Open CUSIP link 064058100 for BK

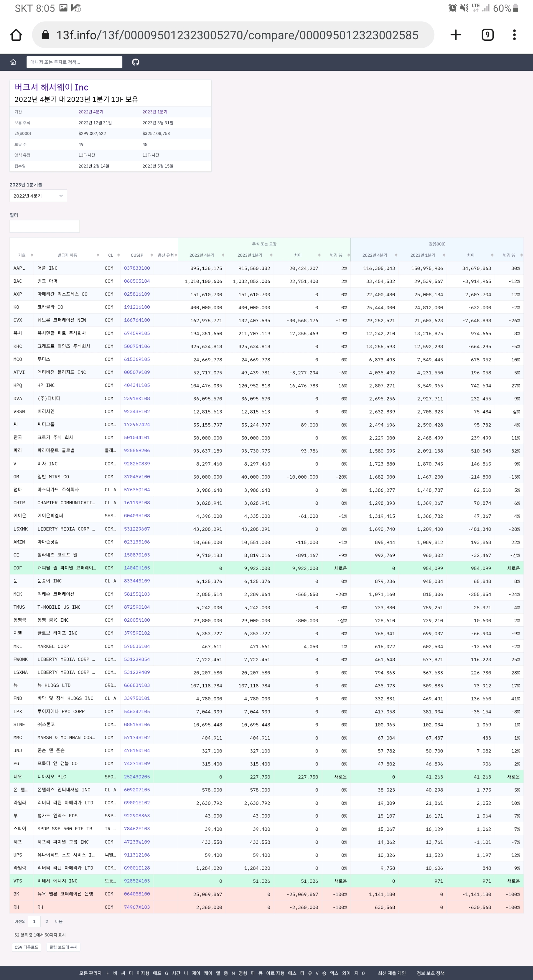[137, 894]
